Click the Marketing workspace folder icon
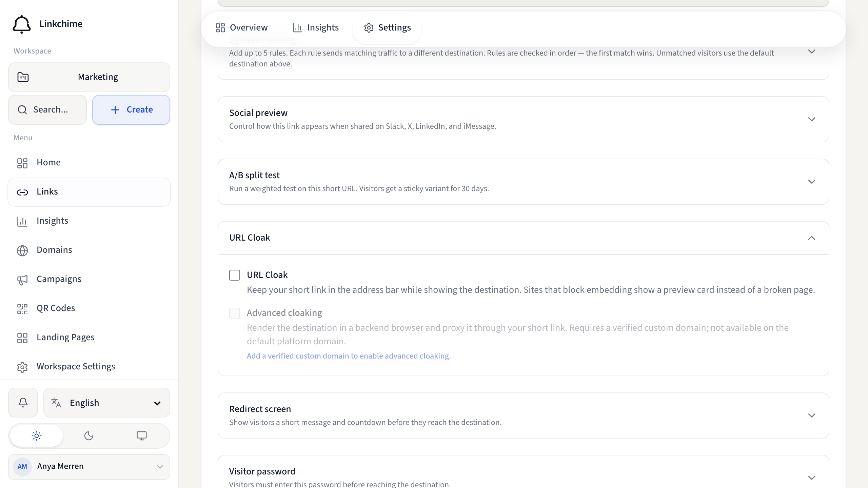868x488 pixels. 23,77
